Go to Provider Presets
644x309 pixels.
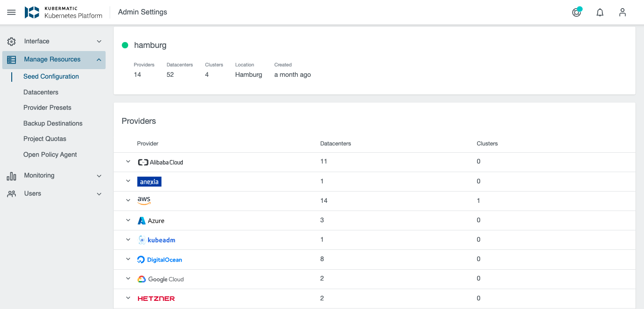click(47, 108)
